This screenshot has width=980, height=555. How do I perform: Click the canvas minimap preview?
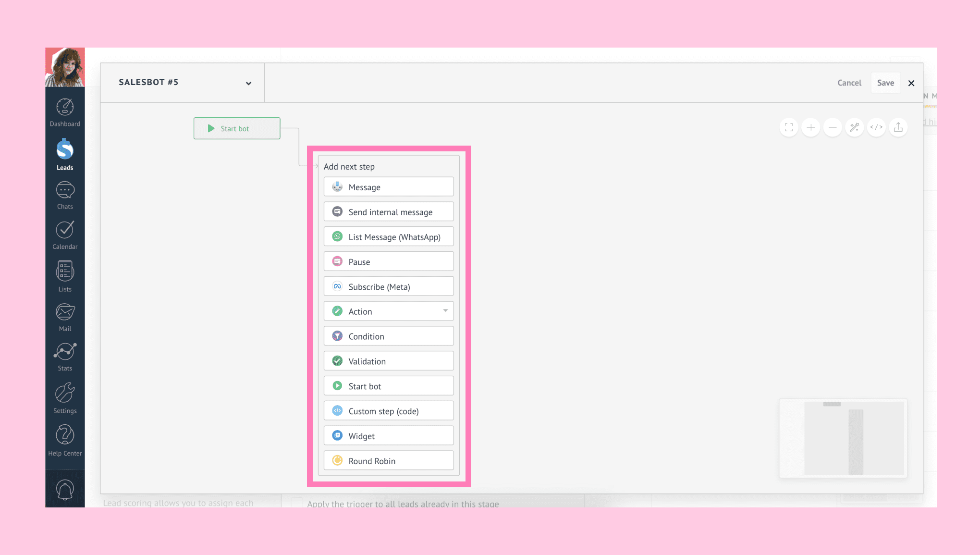(843, 438)
